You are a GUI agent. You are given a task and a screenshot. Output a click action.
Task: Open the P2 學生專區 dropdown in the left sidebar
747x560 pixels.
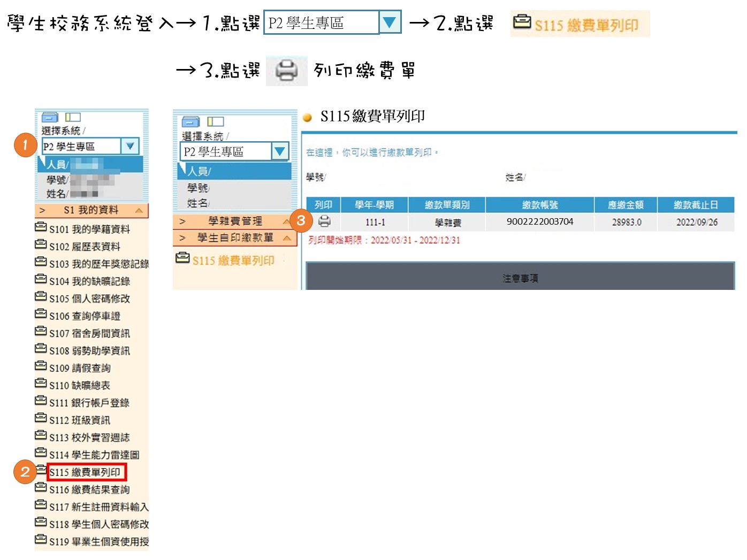point(129,146)
